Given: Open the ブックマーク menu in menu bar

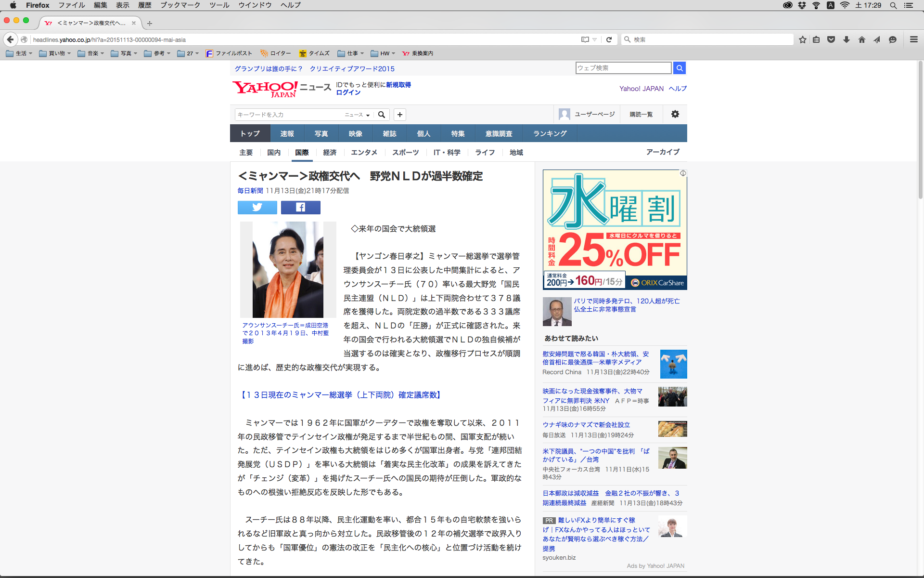Looking at the screenshot, I should (180, 5).
